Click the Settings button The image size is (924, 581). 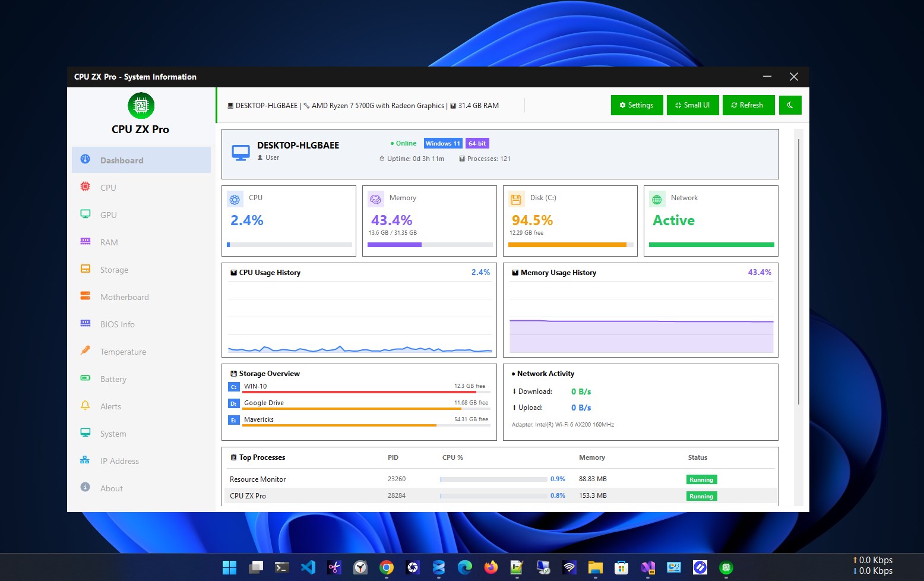tap(637, 105)
